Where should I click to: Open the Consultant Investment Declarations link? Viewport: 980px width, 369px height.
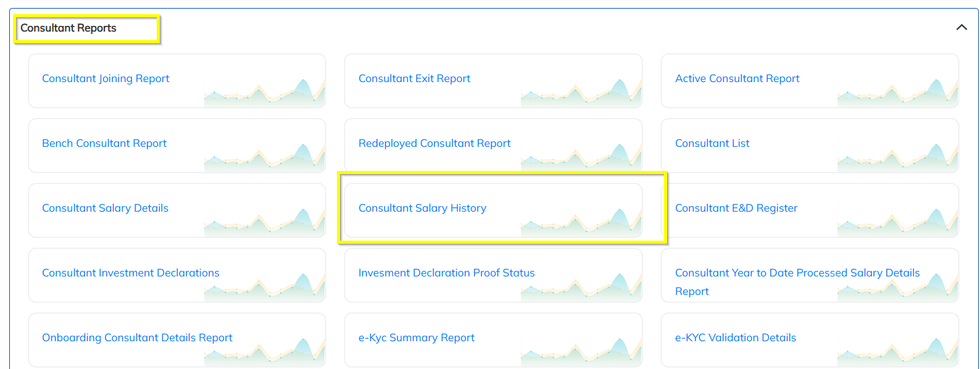pos(131,273)
